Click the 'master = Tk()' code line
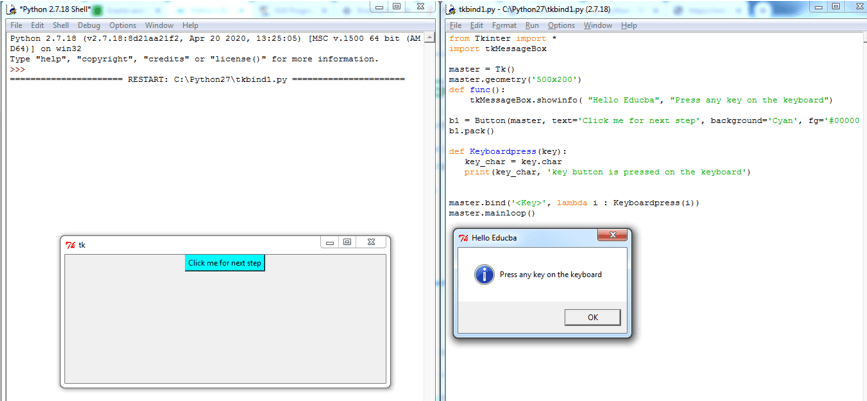The height and width of the screenshot is (401, 867). (x=482, y=70)
